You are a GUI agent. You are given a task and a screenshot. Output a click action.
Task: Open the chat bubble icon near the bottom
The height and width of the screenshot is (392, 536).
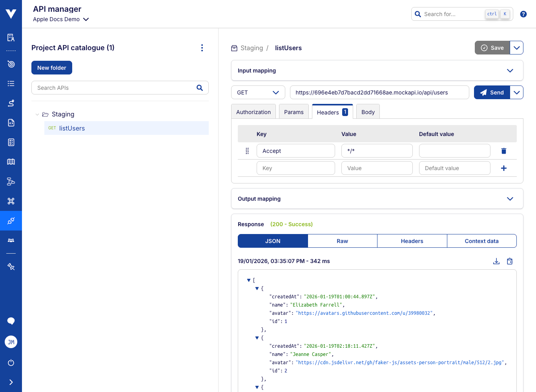pos(11,321)
